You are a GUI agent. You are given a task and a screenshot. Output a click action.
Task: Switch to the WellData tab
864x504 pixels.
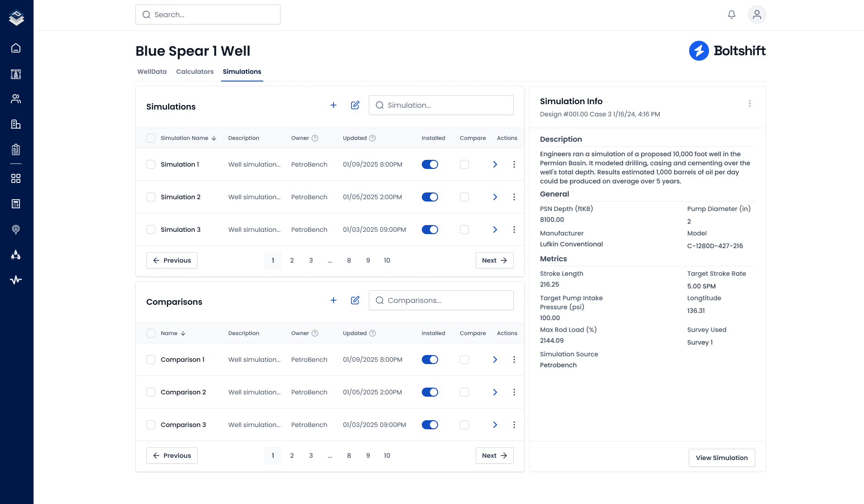click(151, 72)
